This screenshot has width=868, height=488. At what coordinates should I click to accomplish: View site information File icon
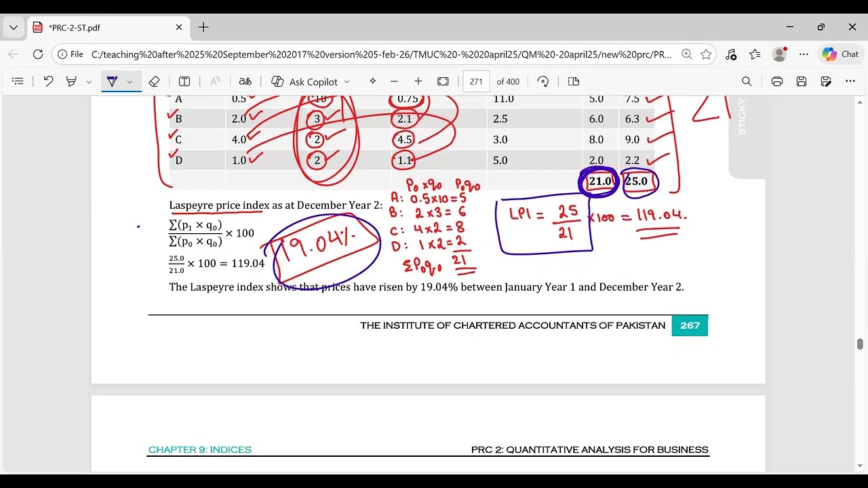[x=71, y=54]
